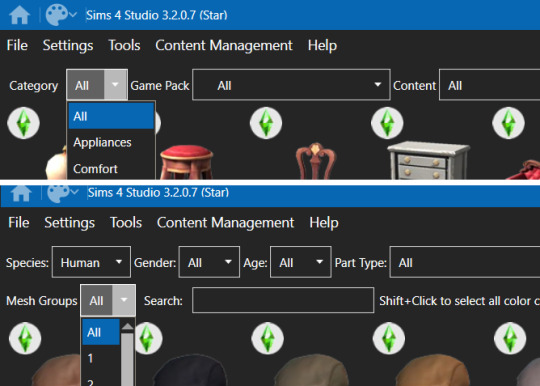Click the plumbob icon above the olive-gray hair

pos(268,338)
